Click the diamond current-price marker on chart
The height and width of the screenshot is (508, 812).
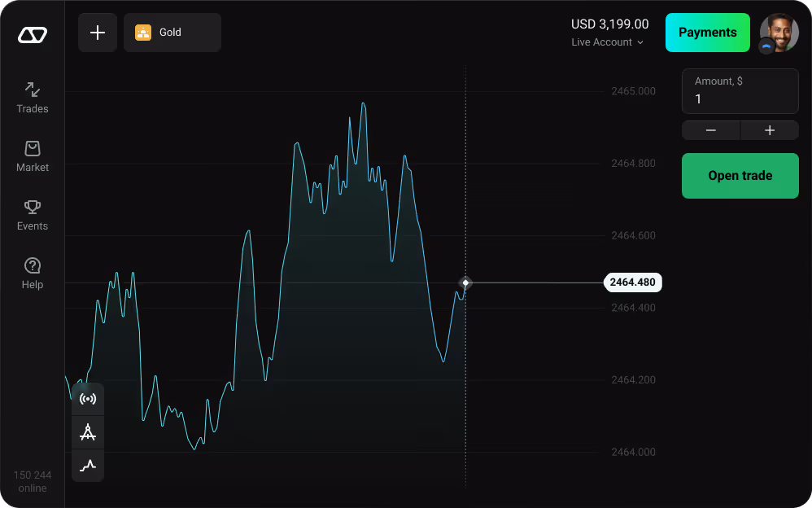click(x=465, y=282)
